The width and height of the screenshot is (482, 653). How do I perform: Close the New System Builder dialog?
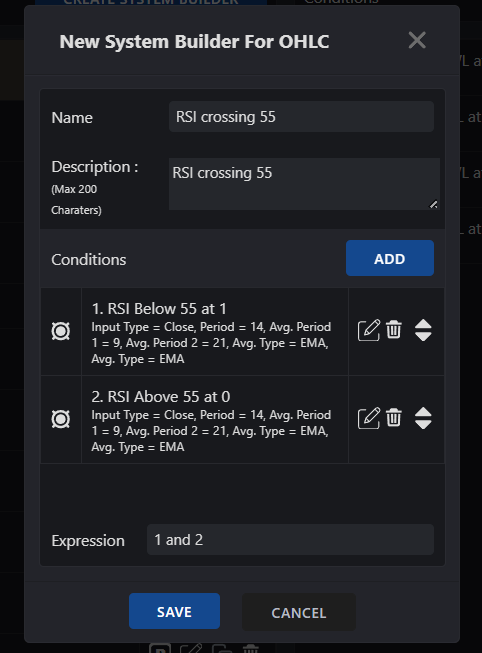(417, 40)
